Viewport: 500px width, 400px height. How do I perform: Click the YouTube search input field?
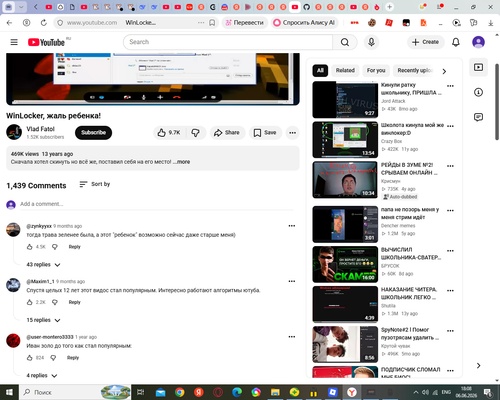[x=228, y=42]
